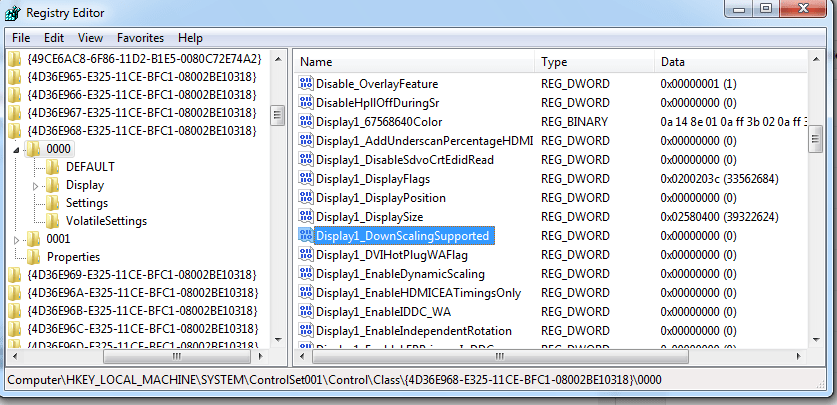Click the icon for Display1_EnableIDDC_WA value
The height and width of the screenshot is (405, 837).
coord(306,312)
